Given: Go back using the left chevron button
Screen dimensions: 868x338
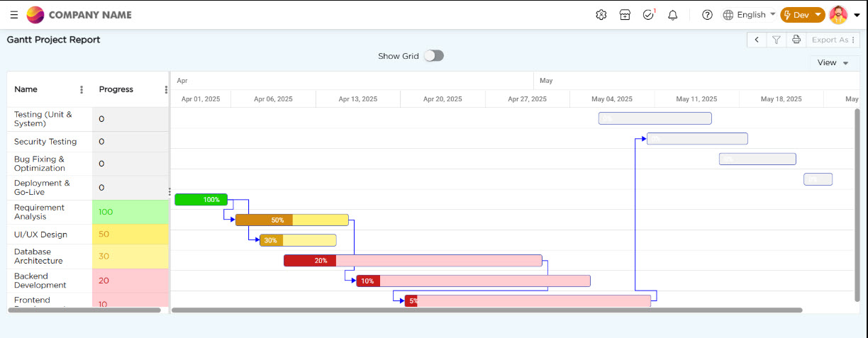Looking at the screenshot, I should pos(757,40).
